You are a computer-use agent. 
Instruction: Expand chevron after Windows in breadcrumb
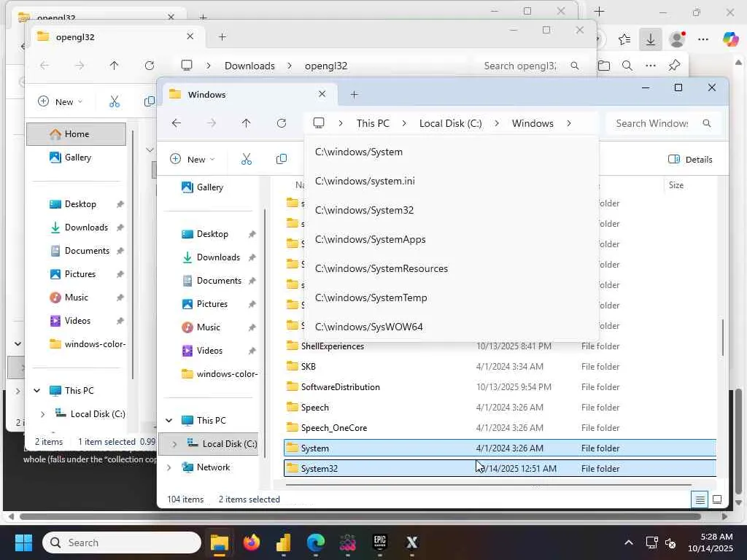point(569,123)
